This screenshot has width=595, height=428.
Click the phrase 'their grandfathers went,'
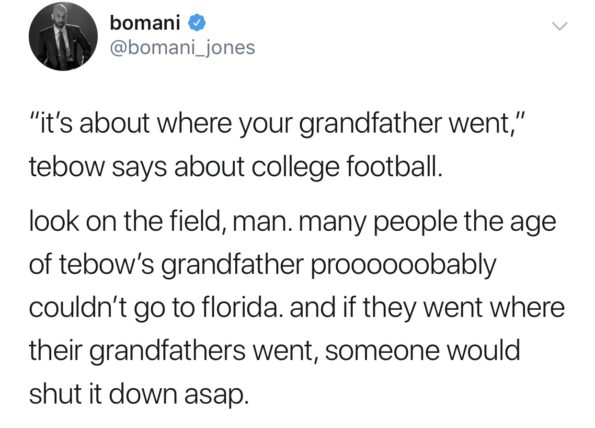click(174, 351)
